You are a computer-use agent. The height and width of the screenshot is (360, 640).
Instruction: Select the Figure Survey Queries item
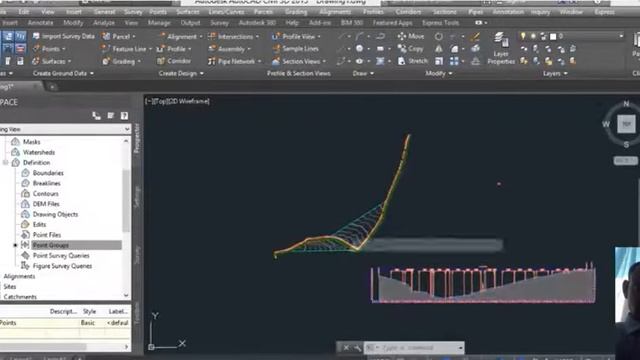click(62, 266)
